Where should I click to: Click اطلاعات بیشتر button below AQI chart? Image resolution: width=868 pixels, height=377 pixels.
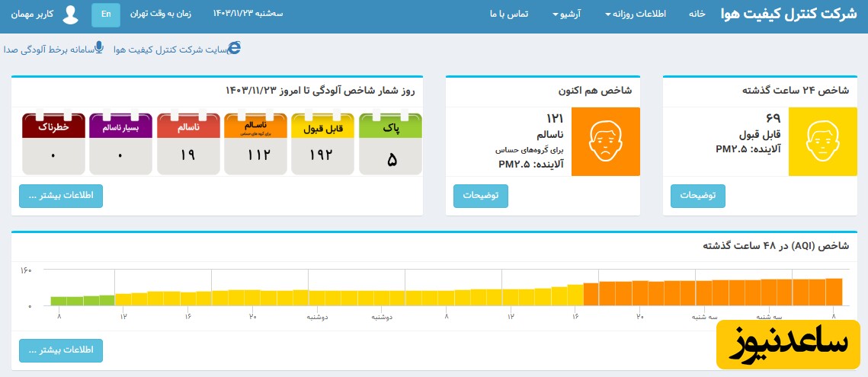pyautogui.click(x=61, y=350)
